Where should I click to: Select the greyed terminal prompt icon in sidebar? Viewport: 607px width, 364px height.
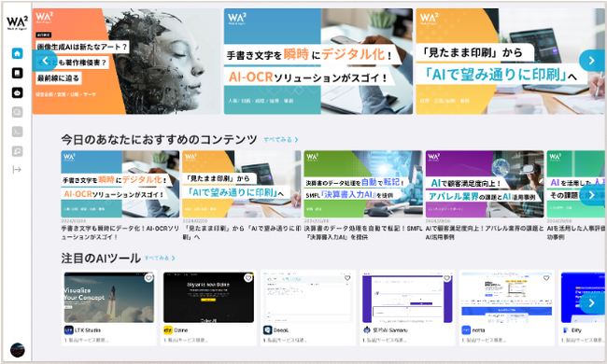pos(17,132)
